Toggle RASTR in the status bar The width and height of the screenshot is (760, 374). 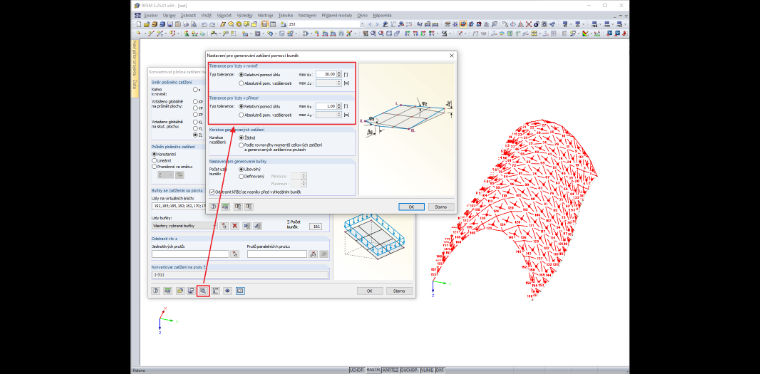tap(373, 370)
